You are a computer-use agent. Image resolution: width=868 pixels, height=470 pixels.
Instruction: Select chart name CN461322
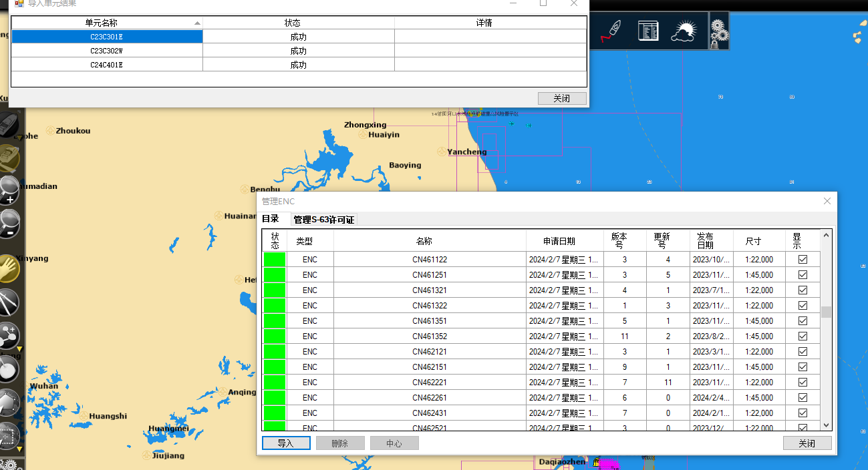430,305
